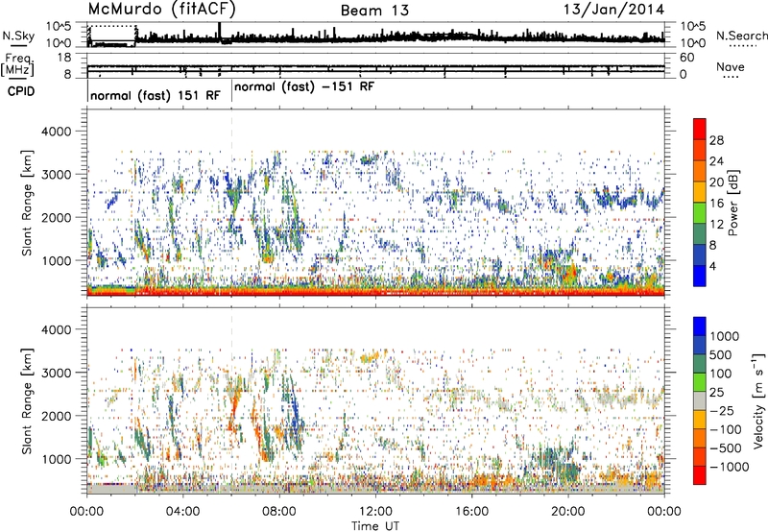Screen dimensions: 768x532
Task: Click Velocity colorbar tick label "1000"
Action: (x=725, y=336)
